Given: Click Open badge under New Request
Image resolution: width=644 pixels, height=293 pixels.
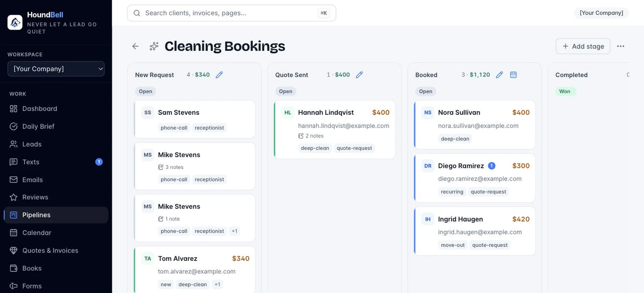Looking at the screenshot, I should point(145,91).
